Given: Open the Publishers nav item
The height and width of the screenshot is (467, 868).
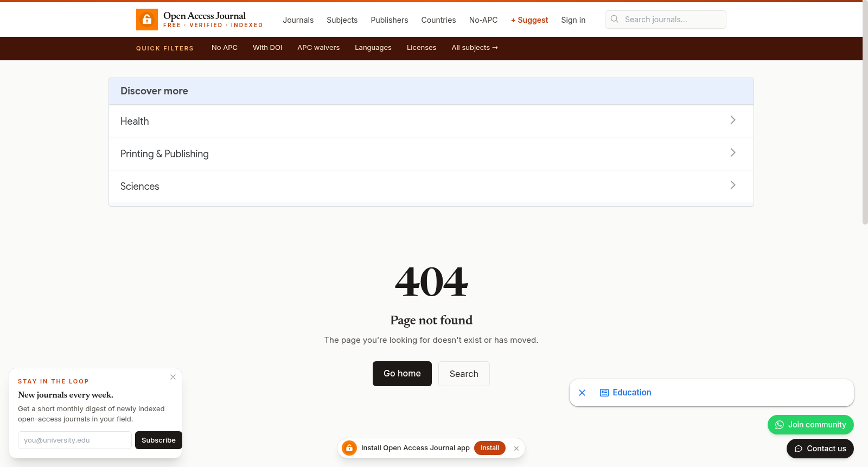Looking at the screenshot, I should tap(389, 20).
